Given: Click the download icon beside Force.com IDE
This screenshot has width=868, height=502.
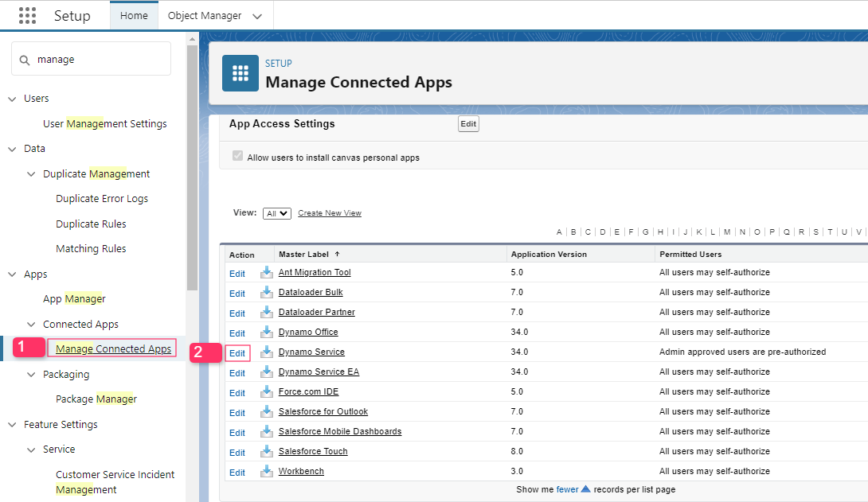Looking at the screenshot, I should click(267, 391).
